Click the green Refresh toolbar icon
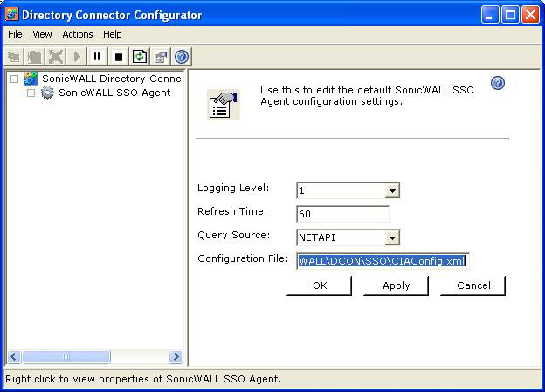This screenshot has width=545, height=392. point(140,56)
